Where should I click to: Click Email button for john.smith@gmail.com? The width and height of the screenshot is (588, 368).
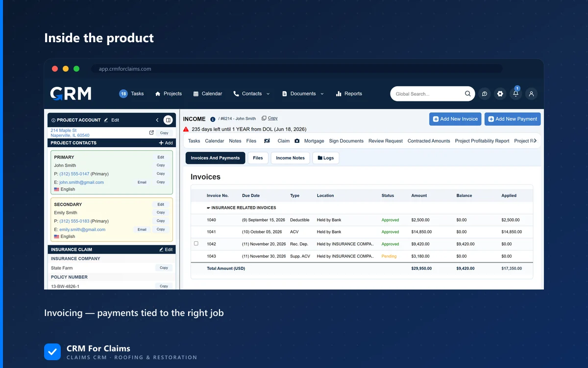(142, 182)
